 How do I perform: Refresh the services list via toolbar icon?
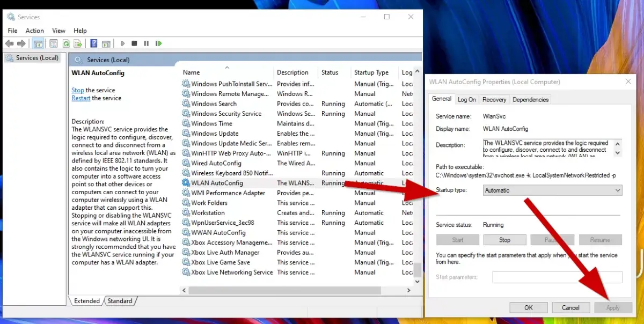(66, 43)
